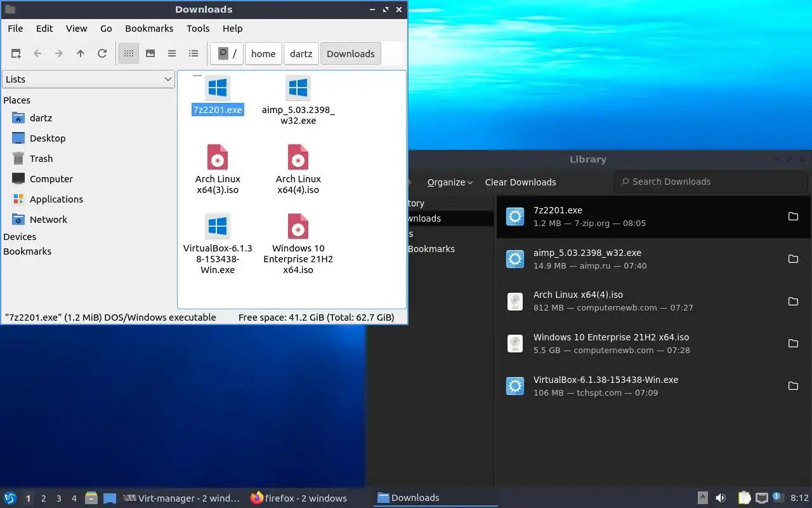This screenshot has height=508, width=812.
Task: Show Windows 10 Enterprise iso in folder
Action: point(793,344)
